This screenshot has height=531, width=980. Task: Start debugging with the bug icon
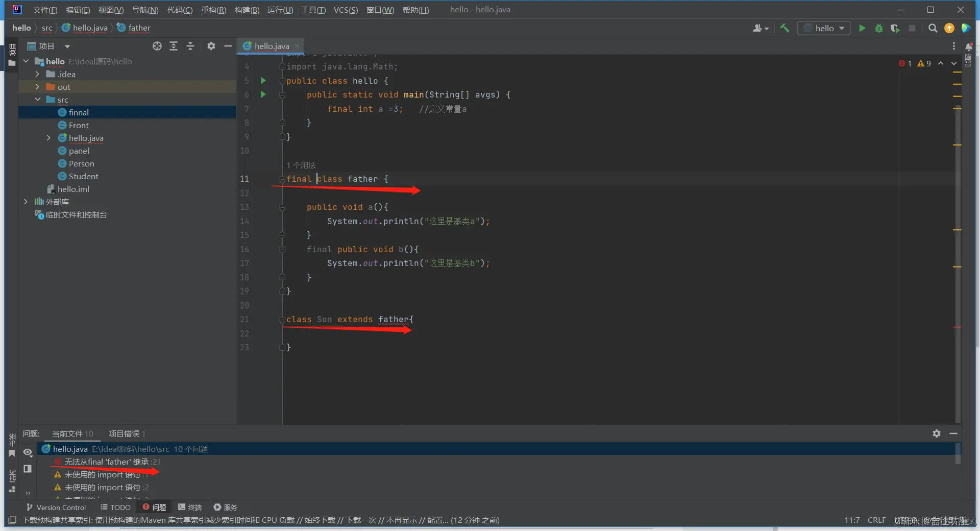tap(878, 28)
